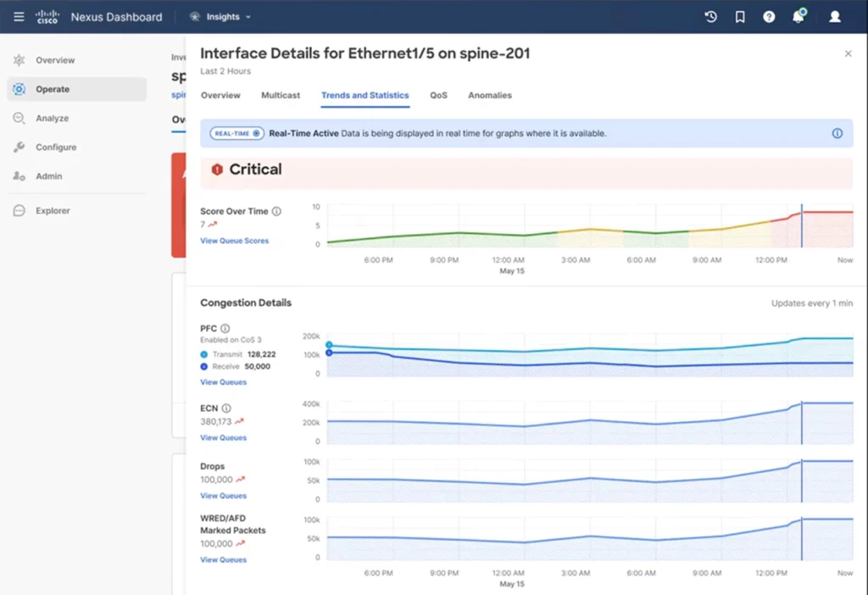This screenshot has width=868, height=595.
Task: Click the Critical status alert icon
Action: pyautogui.click(x=217, y=170)
